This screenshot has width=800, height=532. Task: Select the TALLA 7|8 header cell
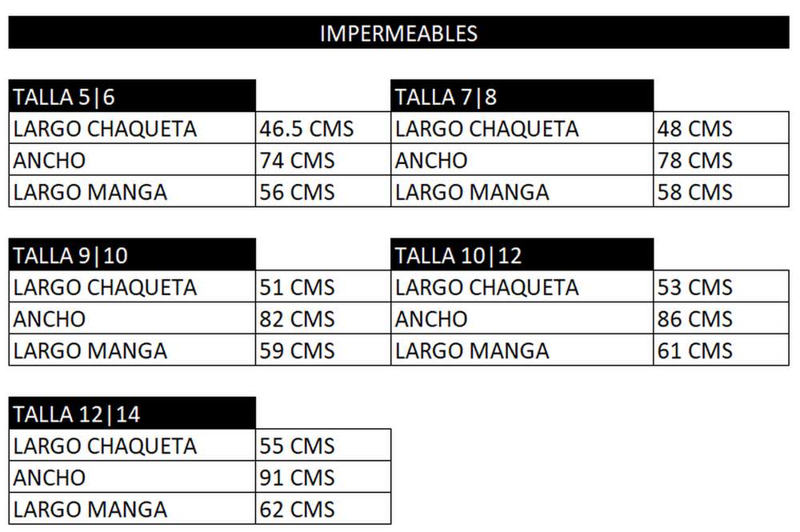pyautogui.click(x=522, y=97)
